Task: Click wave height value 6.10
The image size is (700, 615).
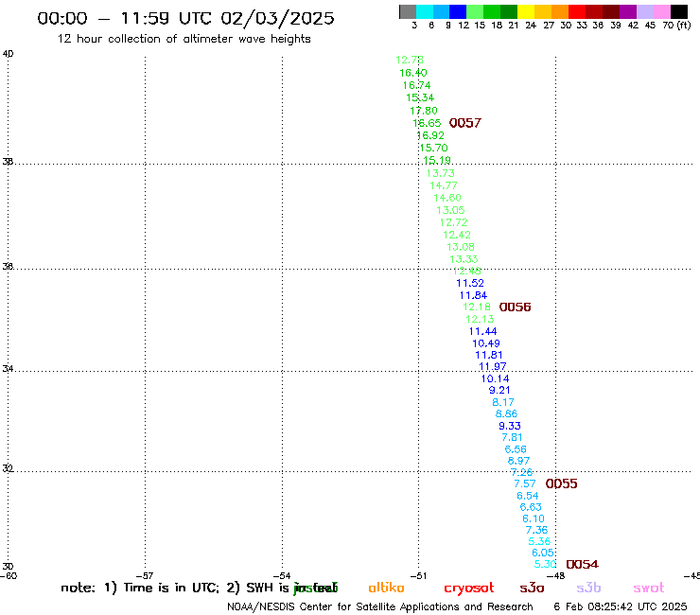Action: (534, 518)
